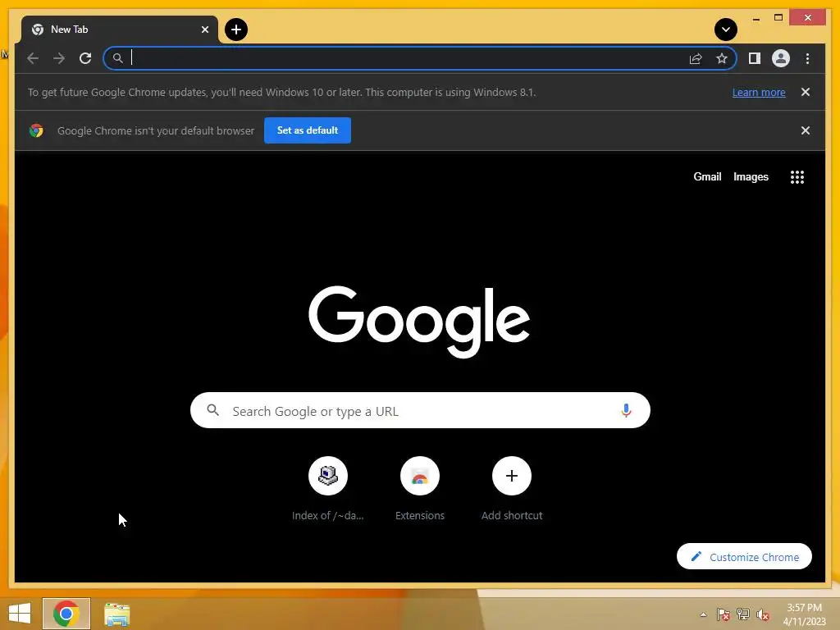Go back using the back arrow
Image resolution: width=840 pixels, height=630 pixels.
tap(33, 58)
